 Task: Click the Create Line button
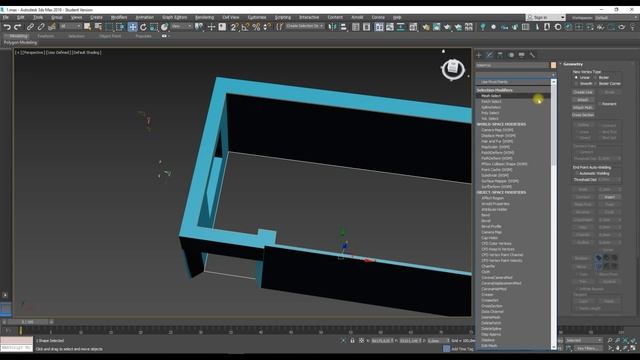[x=583, y=92]
